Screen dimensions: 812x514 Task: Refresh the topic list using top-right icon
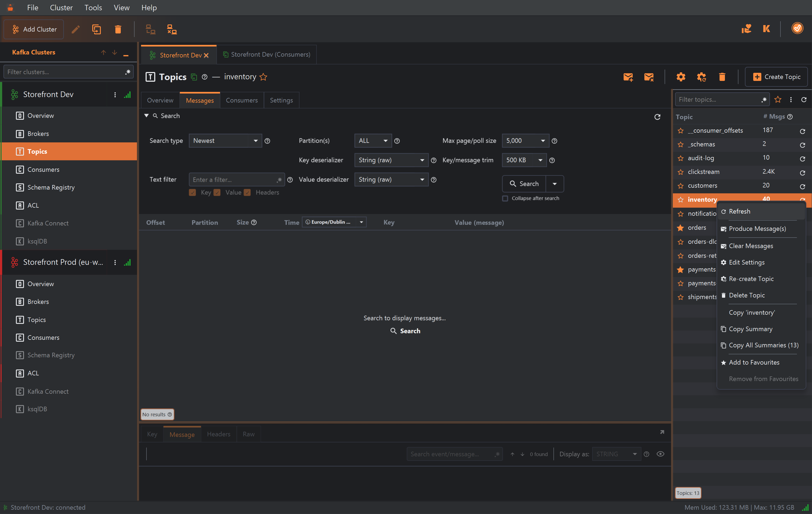[804, 100]
